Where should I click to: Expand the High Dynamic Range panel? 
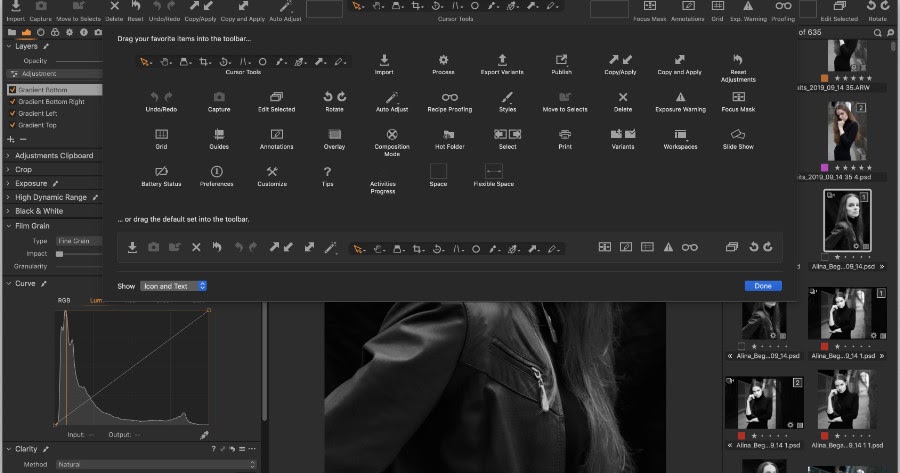8,197
